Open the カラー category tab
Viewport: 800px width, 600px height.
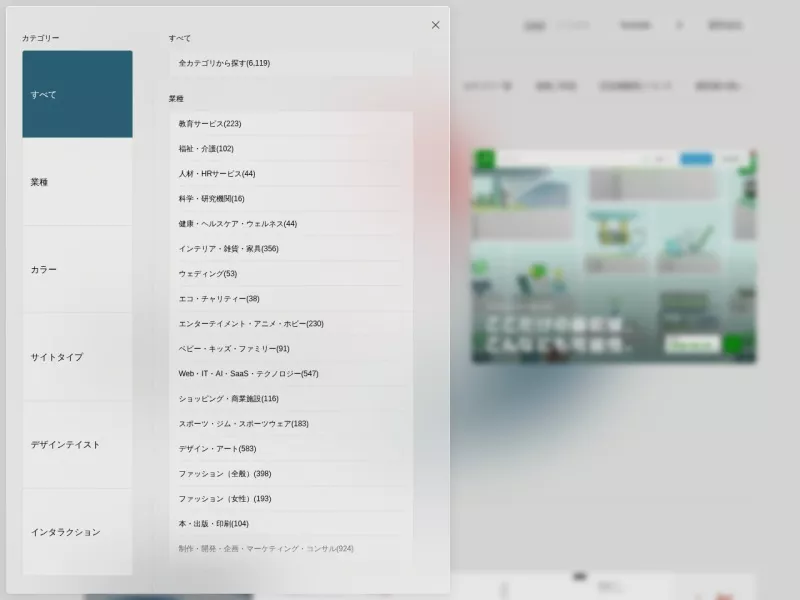(77, 269)
